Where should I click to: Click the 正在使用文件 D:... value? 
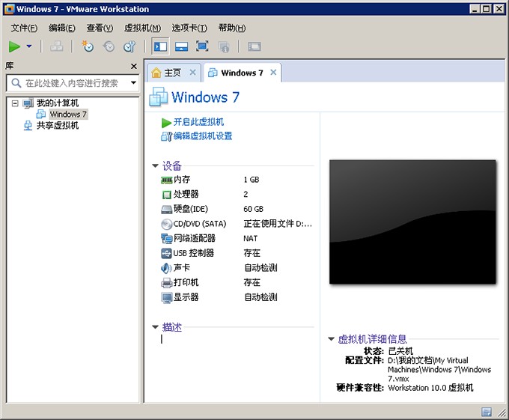click(278, 224)
